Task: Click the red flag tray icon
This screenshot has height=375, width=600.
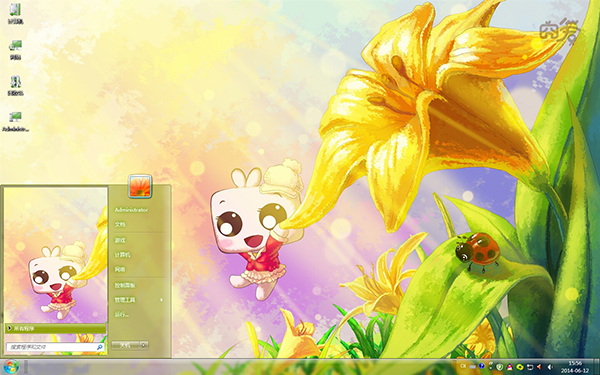Action: tap(539, 367)
